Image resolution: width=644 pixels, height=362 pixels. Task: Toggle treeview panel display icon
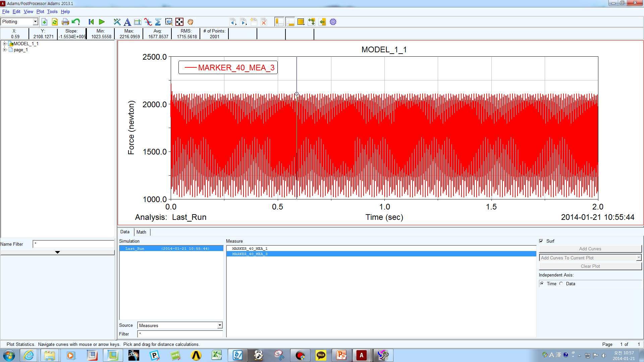(279, 22)
